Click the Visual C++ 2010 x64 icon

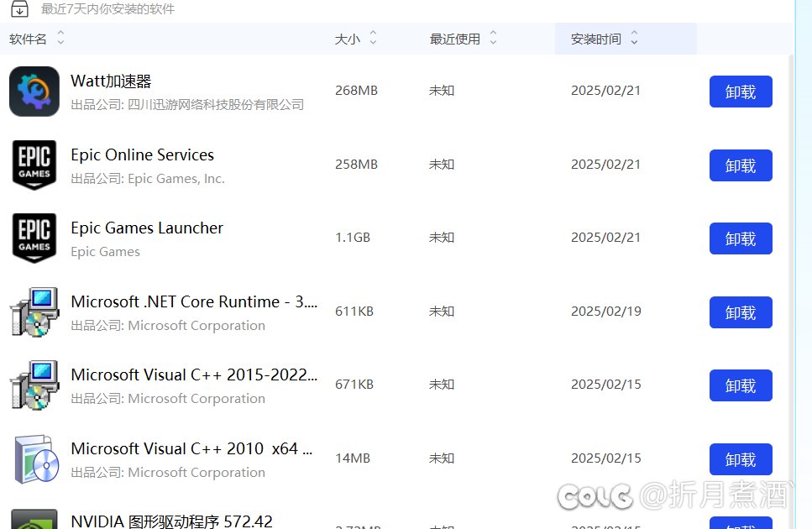click(x=35, y=459)
